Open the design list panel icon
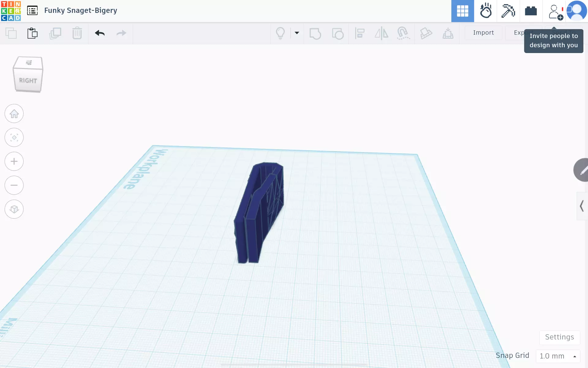Image resolution: width=588 pixels, height=368 pixels. (32, 11)
